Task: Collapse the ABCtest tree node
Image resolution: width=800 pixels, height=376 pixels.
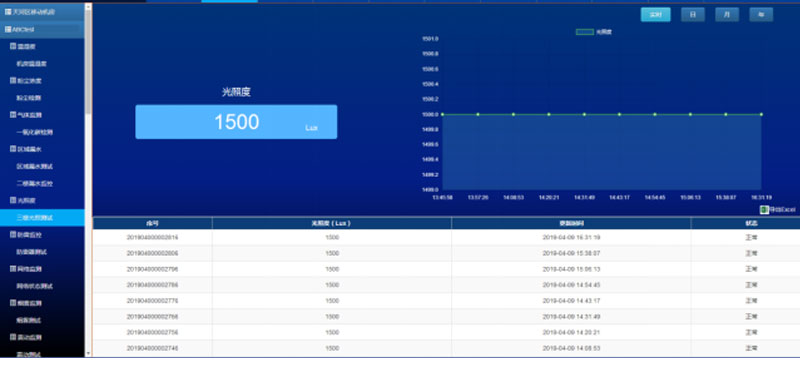Action: [x=8, y=30]
